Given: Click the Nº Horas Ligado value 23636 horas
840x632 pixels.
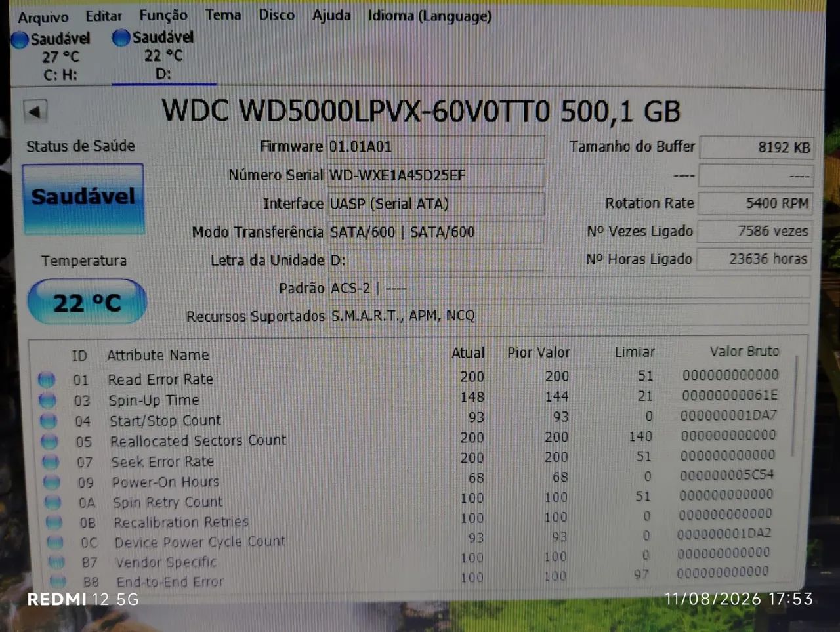Looking at the screenshot, I should coord(753,259).
